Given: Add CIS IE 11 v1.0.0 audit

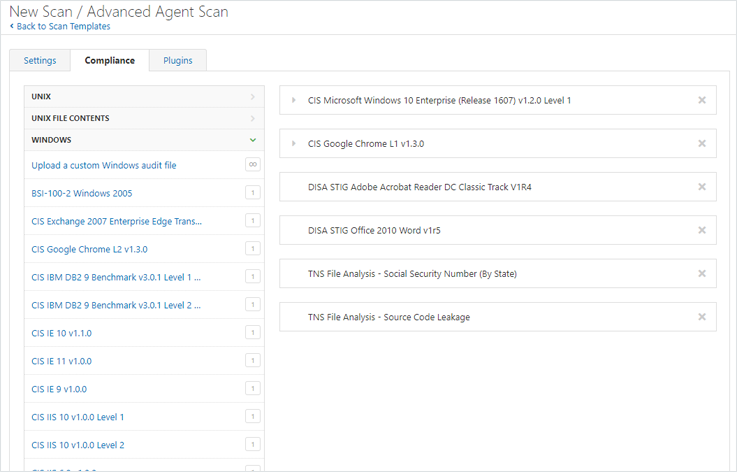Looking at the screenshot, I should (x=62, y=361).
